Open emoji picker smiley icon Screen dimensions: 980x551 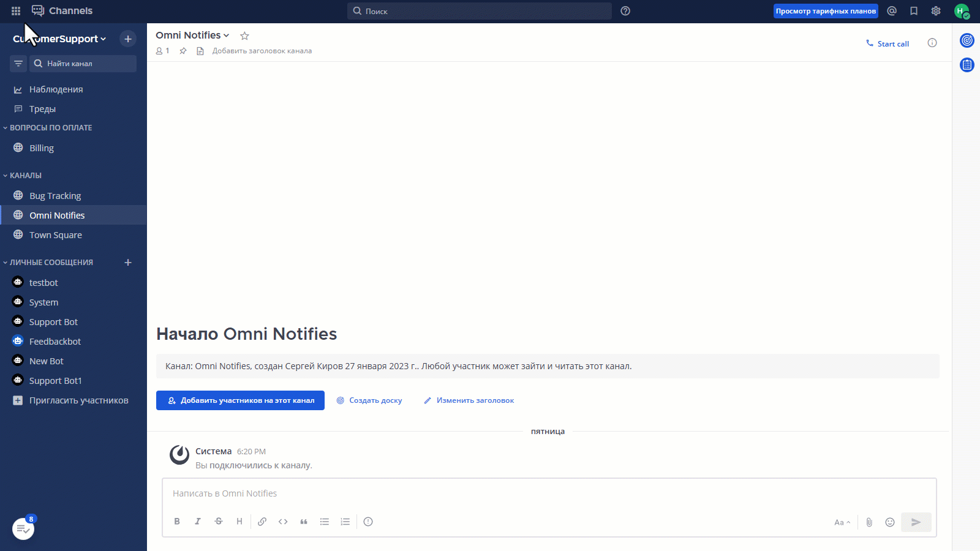point(890,522)
